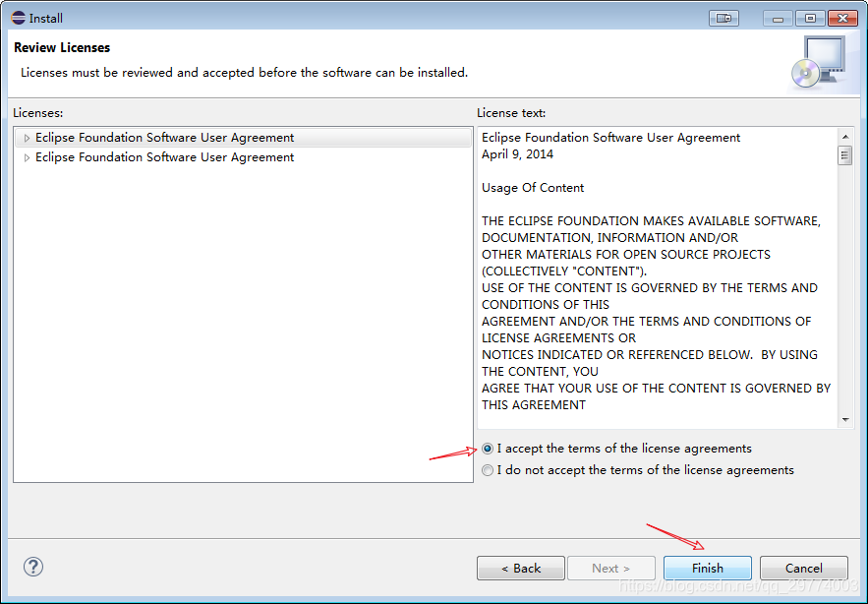Click the Cancel button
The width and height of the screenshot is (868, 604).
[804, 568]
